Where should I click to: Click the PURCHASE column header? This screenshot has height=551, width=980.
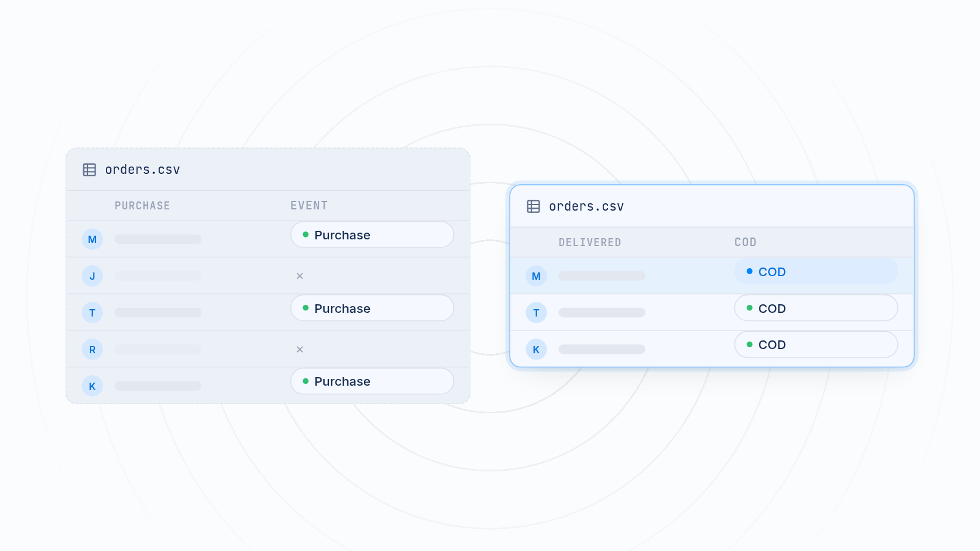pyautogui.click(x=142, y=206)
